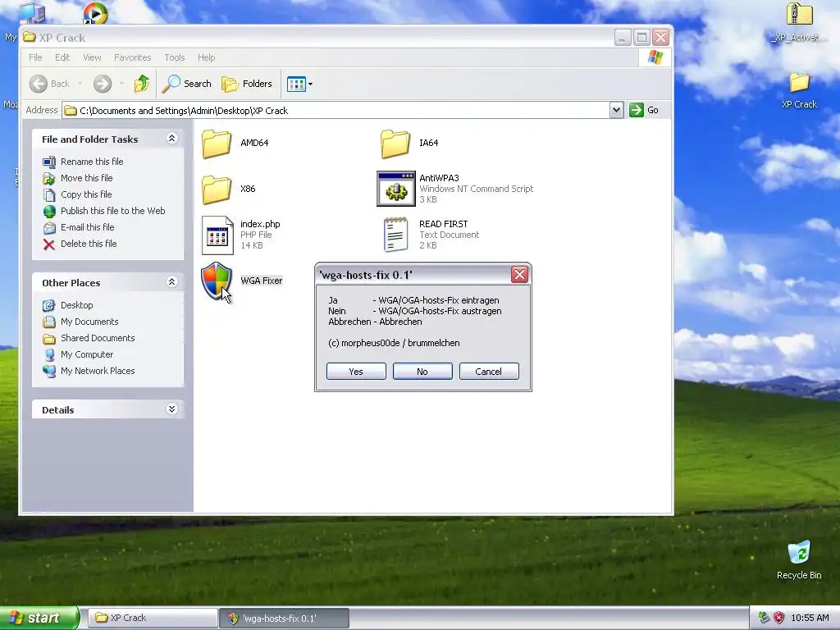The image size is (840, 630).
Task: Open the AMD64 folder icon
Action: 217,143
